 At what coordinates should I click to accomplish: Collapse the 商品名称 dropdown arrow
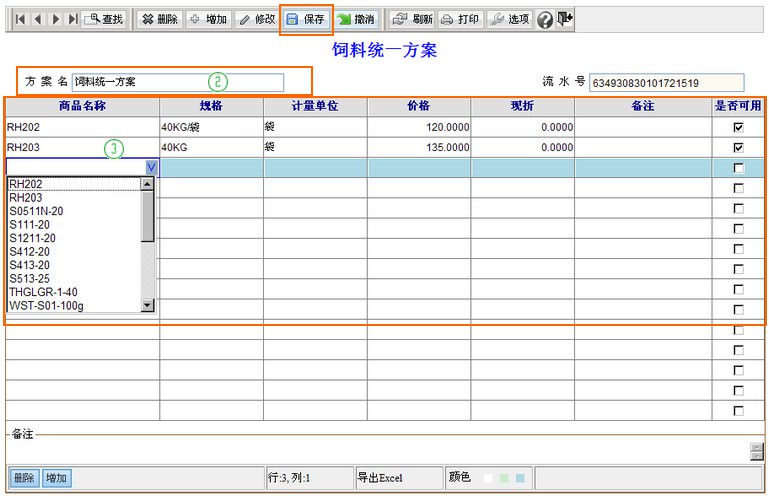[x=150, y=168]
